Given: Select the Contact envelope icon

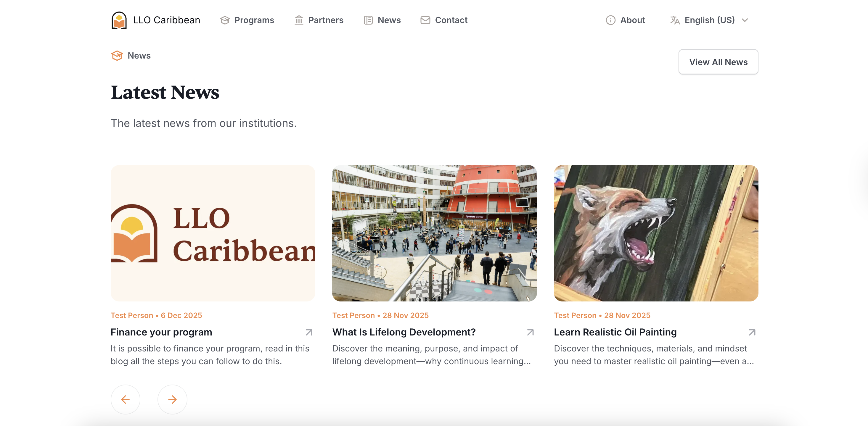Looking at the screenshot, I should coord(425,20).
